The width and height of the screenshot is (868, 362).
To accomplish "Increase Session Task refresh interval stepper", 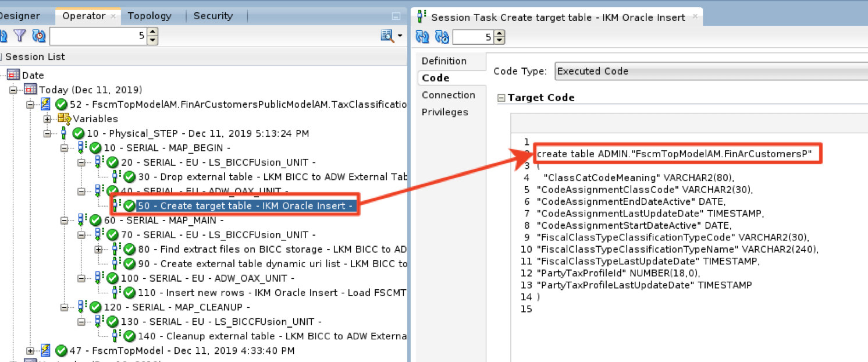I will (x=500, y=34).
